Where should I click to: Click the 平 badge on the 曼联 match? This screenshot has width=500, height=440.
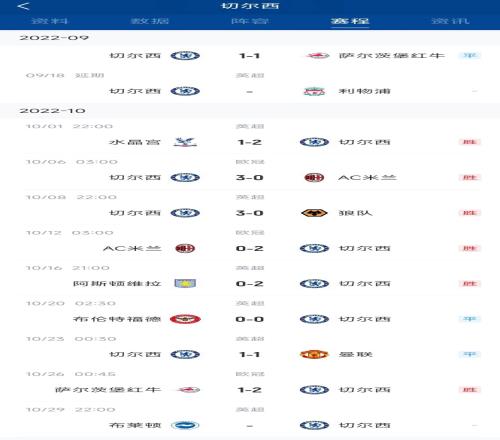pyautogui.click(x=469, y=355)
